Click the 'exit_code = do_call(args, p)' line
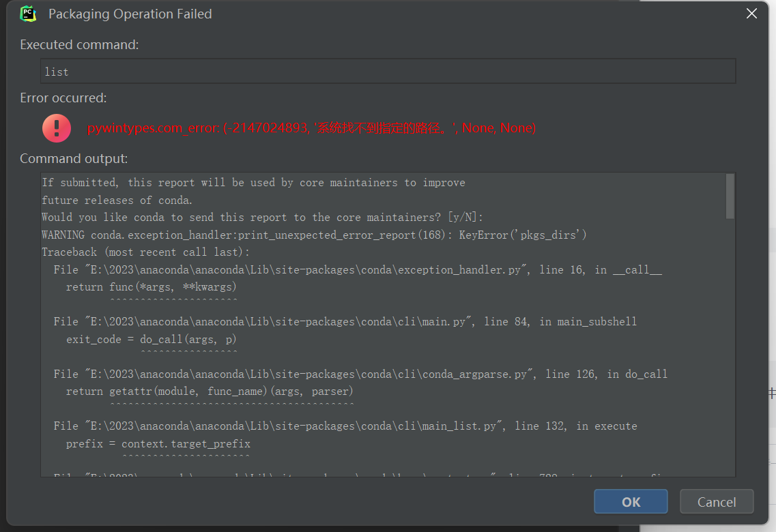The width and height of the screenshot is (776, 532). [x=151, y=339]
